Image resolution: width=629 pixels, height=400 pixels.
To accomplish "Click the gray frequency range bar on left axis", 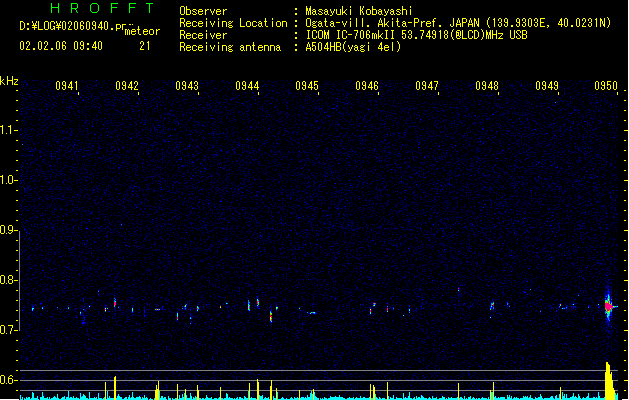I will tap(20, 280).
